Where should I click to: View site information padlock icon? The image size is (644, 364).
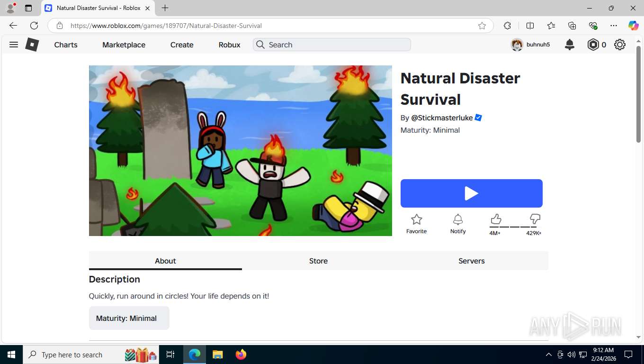59,26
